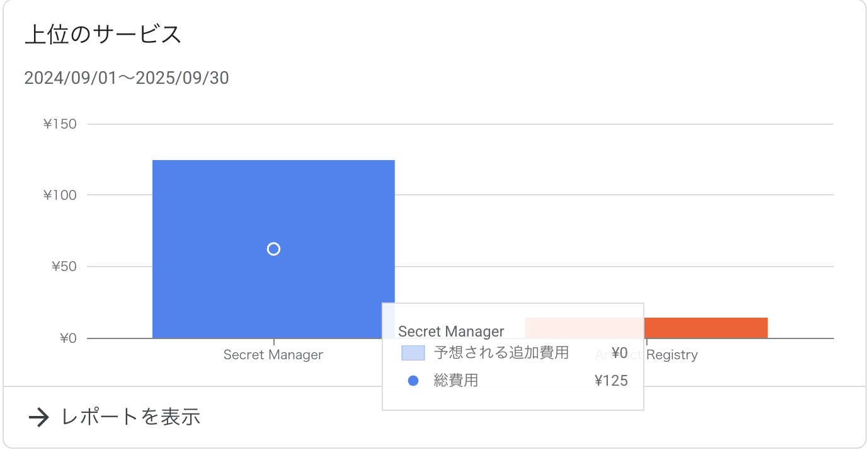Click the date range 2024/09/01〜2025/09/30 text
The image size is (868, 450).
pyautogui.click(x=127, y=78)
